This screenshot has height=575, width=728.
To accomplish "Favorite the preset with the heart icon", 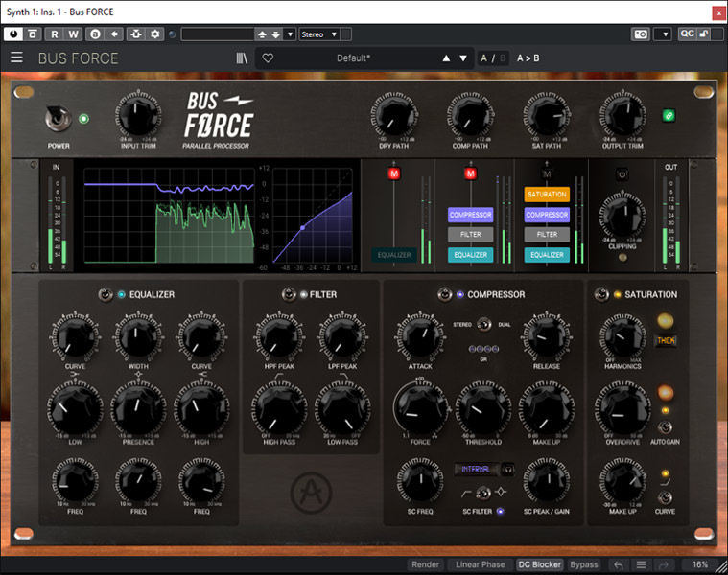I will pos(268,57).
